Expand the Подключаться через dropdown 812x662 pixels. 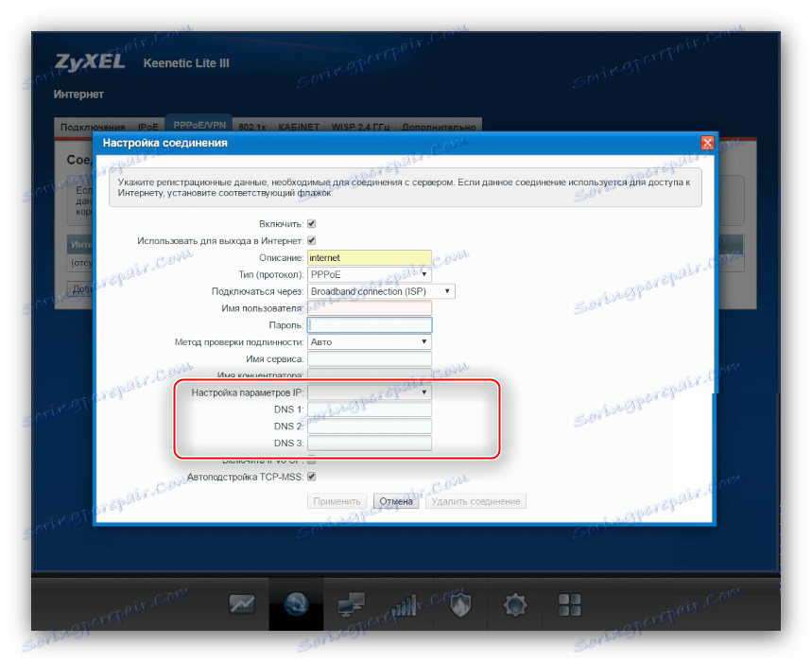click(x=381, y=291)
